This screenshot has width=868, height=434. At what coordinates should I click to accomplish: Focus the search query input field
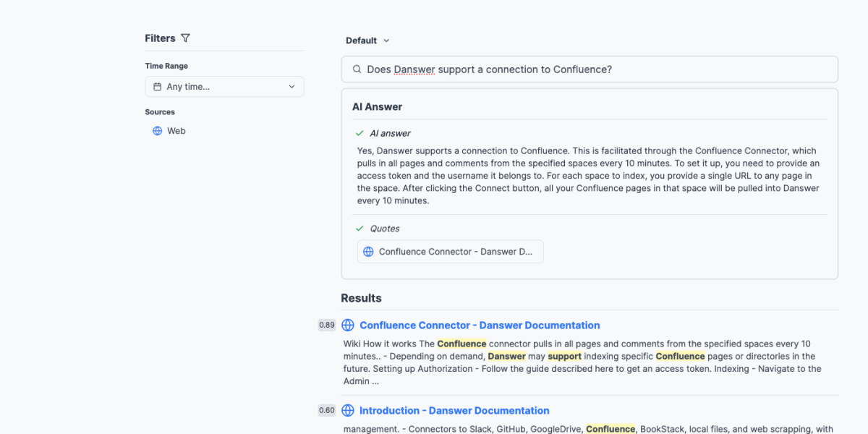[x=593, y=69]
